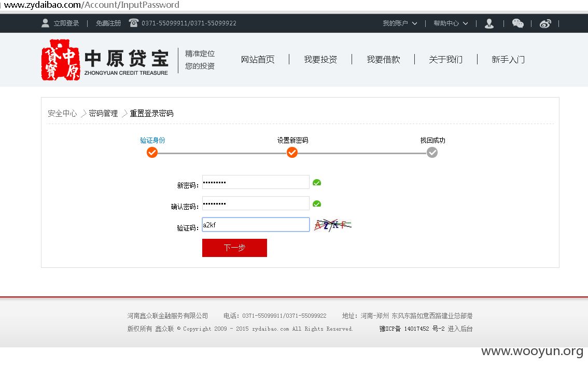Click the telephone icon in top bar
The image size is (588, 366).
133,23
